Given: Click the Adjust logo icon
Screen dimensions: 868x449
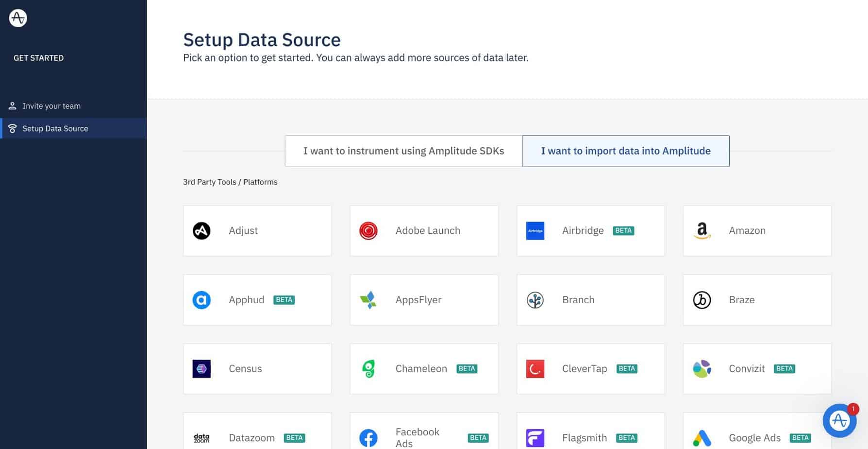Looking at the screenshot, I should click(201, 231).
